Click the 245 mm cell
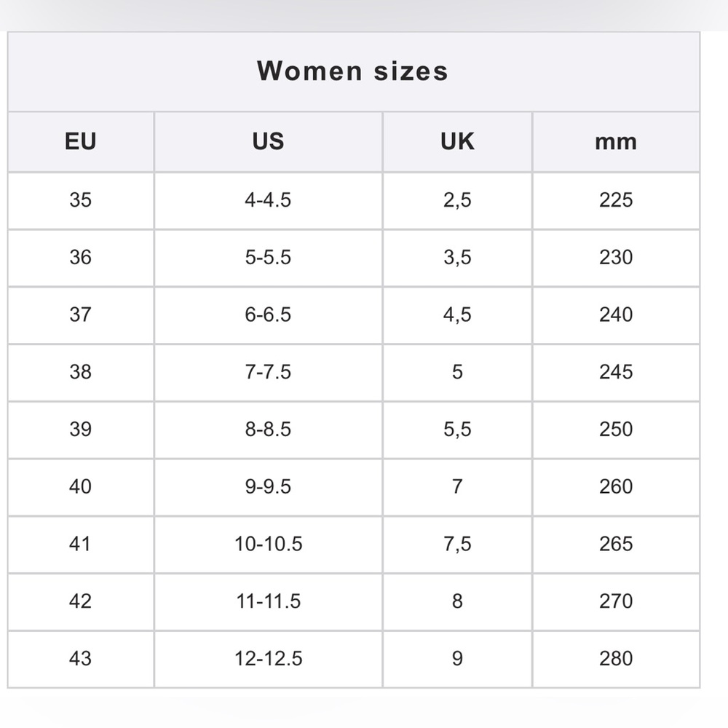 616,372
